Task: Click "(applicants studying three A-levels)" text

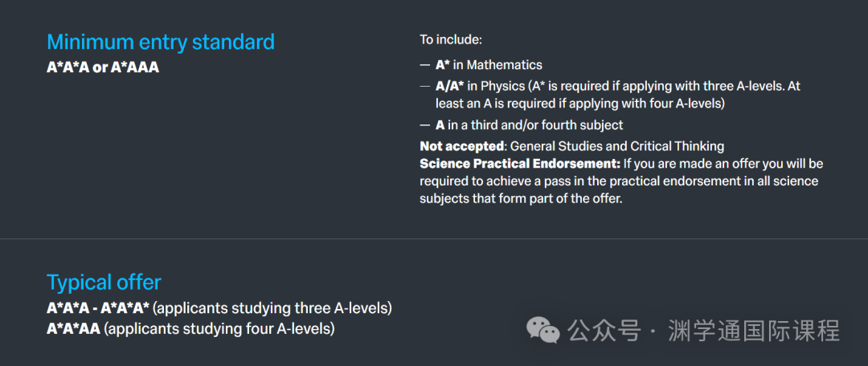Action: tap(272, 308)
